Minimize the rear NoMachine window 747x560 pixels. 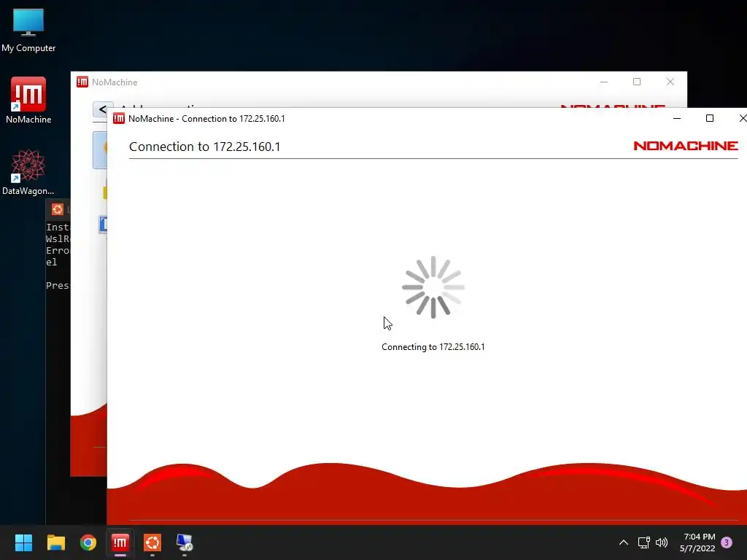[603, 82]
